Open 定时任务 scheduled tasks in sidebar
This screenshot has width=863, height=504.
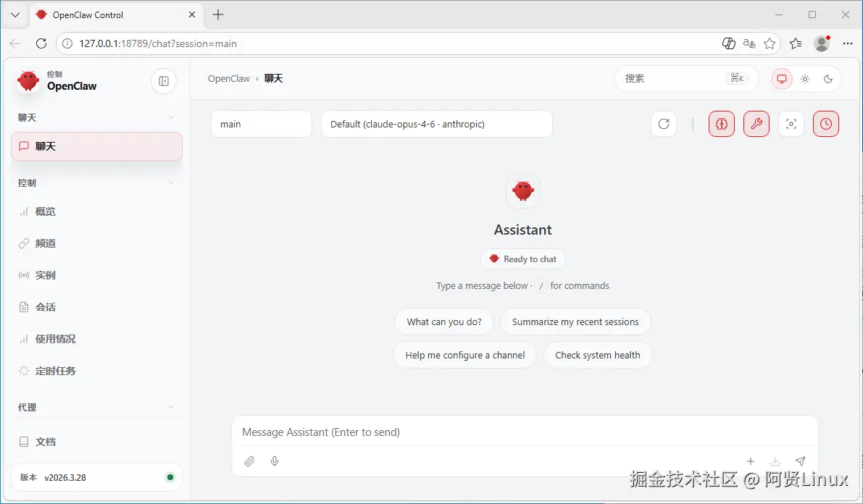(97, 371)
